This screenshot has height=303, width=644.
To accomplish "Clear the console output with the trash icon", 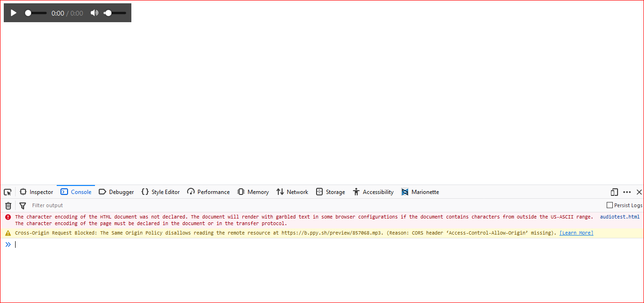I will coord(8,205).
